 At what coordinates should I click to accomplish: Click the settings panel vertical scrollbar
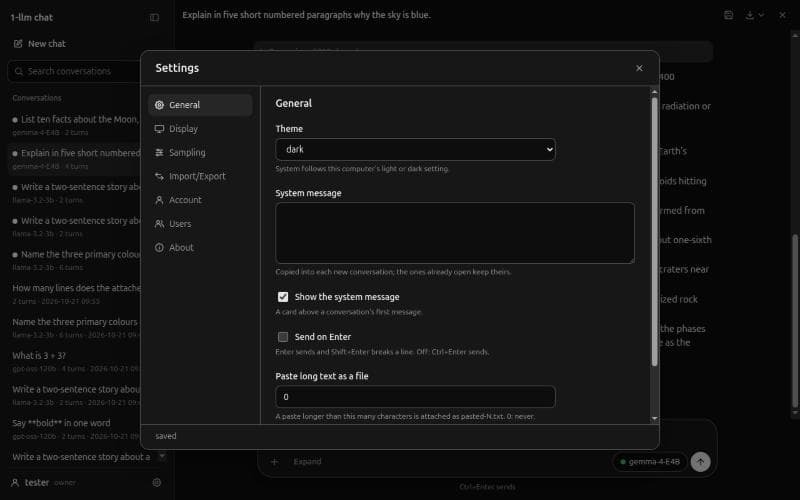point(654,232)
